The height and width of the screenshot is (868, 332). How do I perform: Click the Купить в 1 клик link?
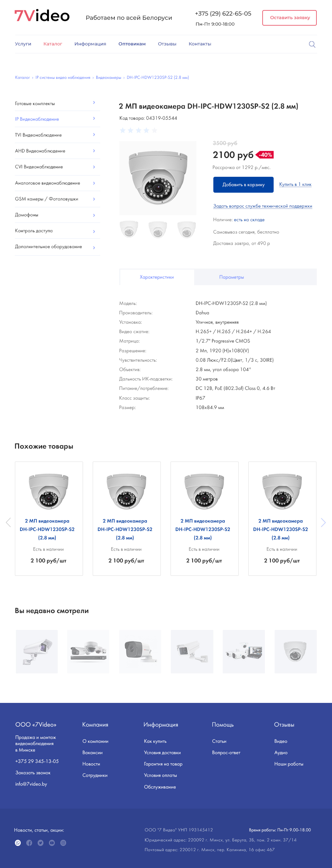[295, 184]
